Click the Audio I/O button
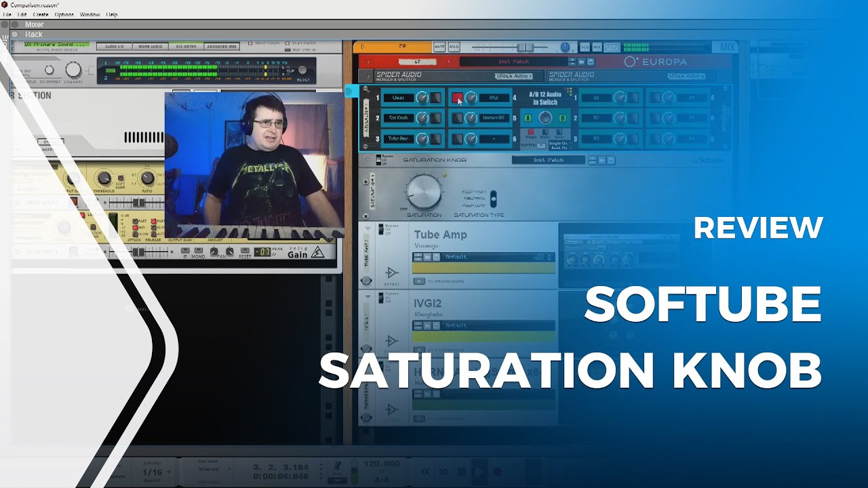The height and width of the screenshot is (488, 868). tap(114, 47)
